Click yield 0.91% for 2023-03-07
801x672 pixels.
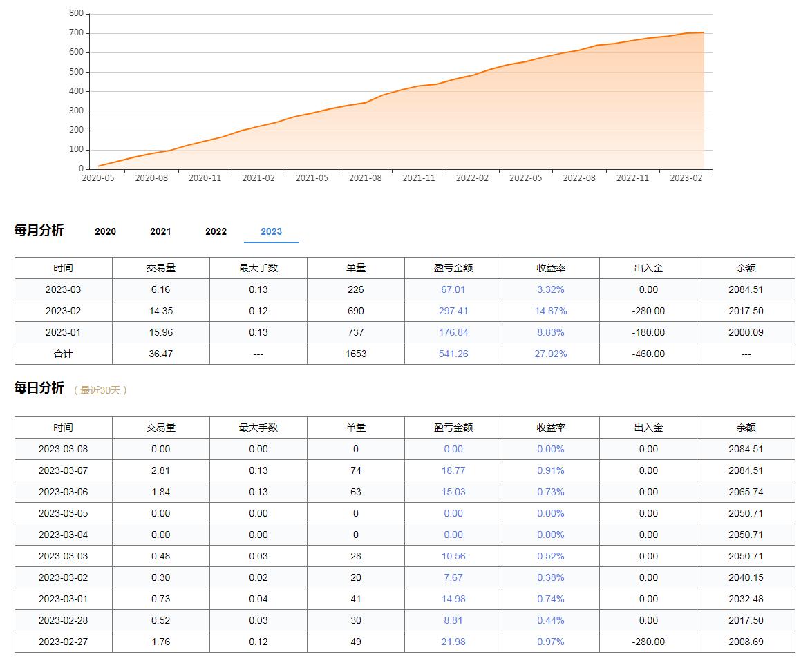(551, 470)
